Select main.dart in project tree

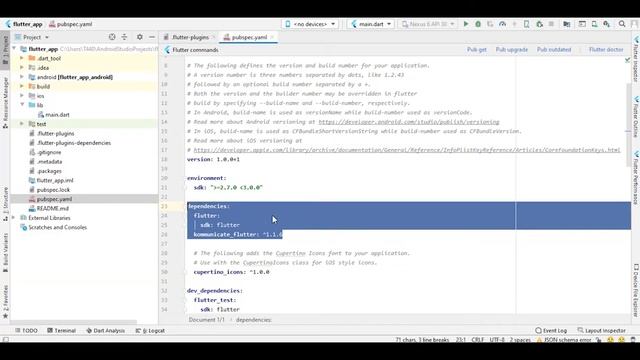coord(53,115)
